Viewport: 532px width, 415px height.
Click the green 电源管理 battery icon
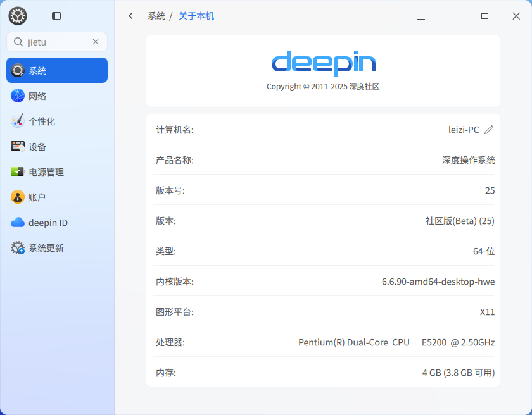pos(17,172)
